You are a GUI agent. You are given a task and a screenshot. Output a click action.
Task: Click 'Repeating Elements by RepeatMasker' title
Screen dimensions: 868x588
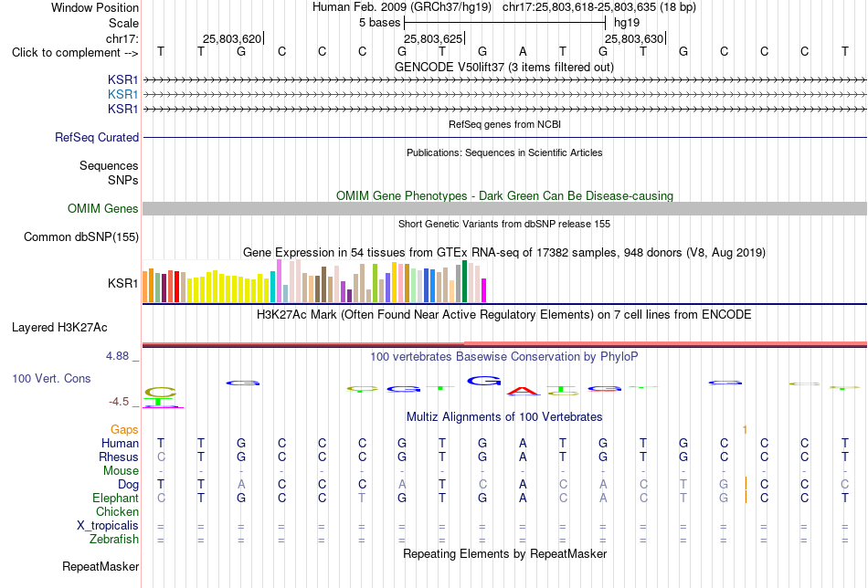point(504,553)
